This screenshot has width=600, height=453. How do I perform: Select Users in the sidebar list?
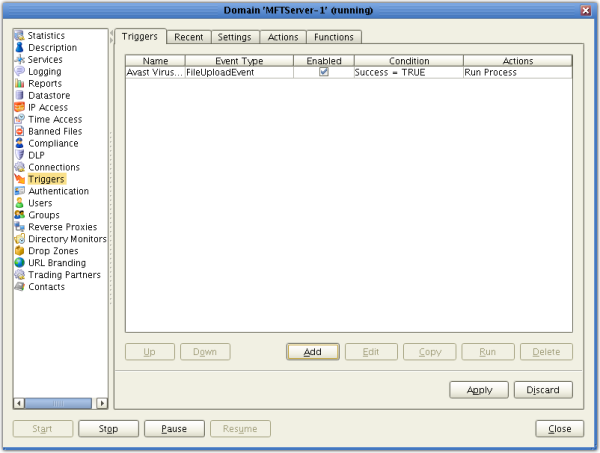click(40, 203)
